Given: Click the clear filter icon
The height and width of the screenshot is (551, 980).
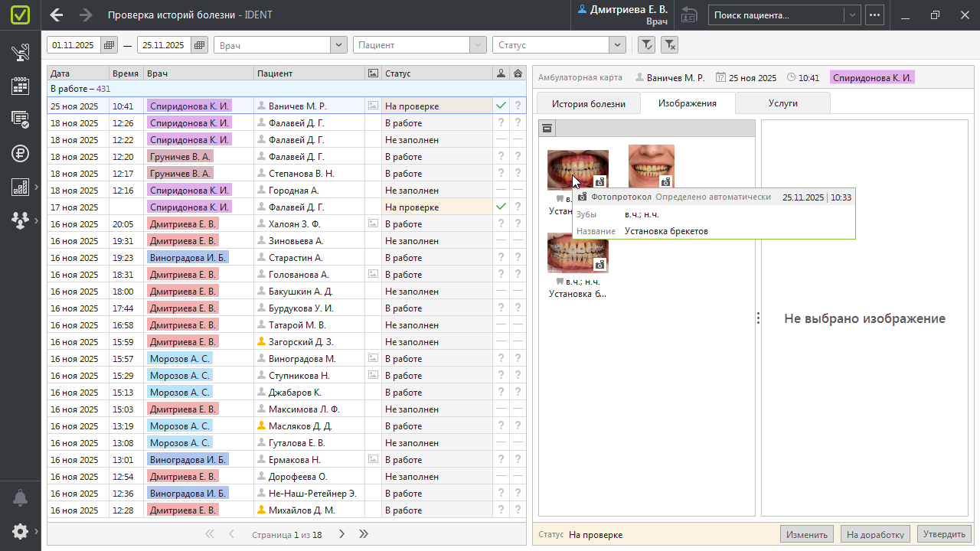Looking at the screenshot, I should point(669,45).
